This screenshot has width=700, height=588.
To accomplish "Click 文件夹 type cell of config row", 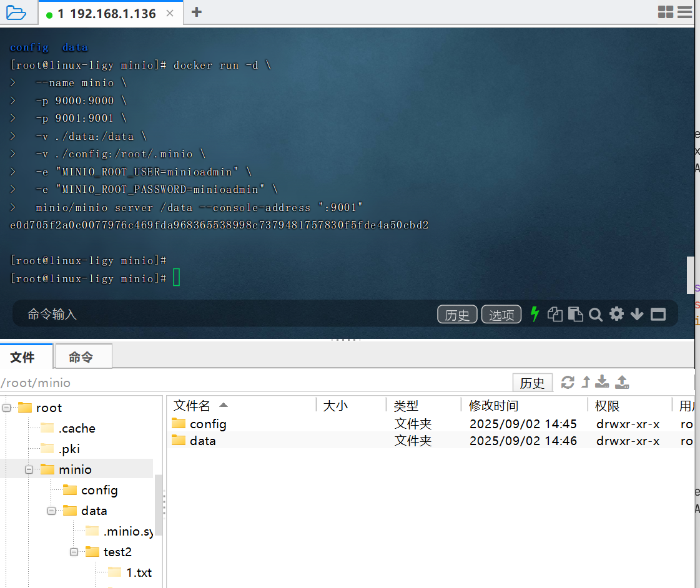I will pos(413,424).
